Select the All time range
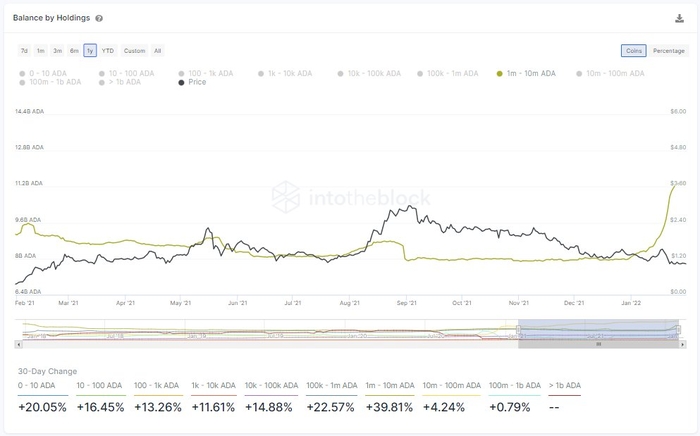Viewport: 700px width, 436px height. tap(157, 50)
